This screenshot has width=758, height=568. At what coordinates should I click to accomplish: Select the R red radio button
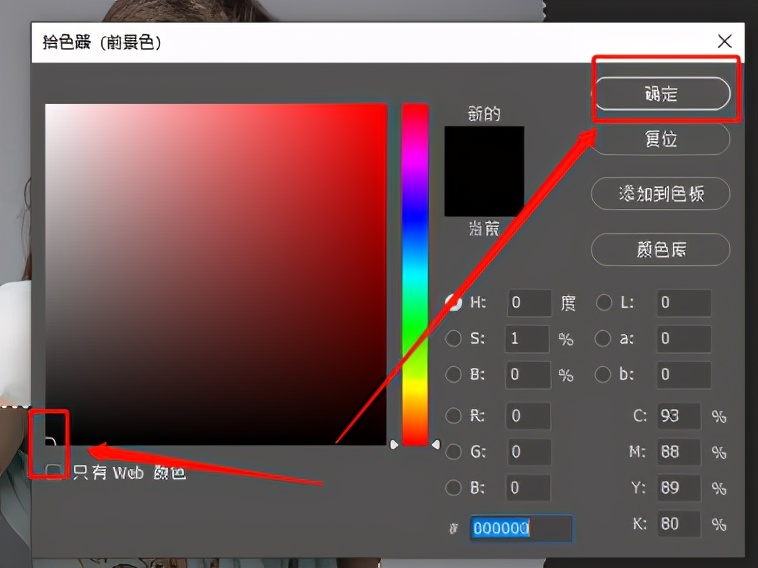[453, 416]
